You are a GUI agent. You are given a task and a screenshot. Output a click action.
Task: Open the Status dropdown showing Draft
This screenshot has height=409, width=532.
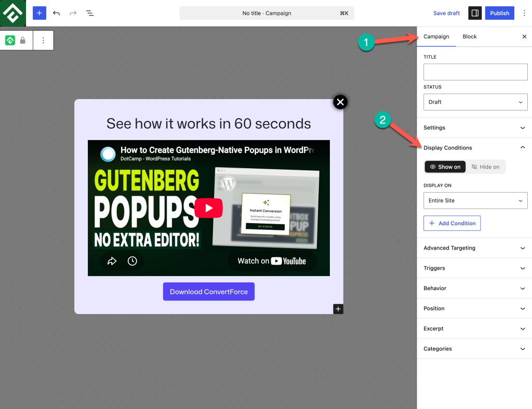click(x=475, y=102)
